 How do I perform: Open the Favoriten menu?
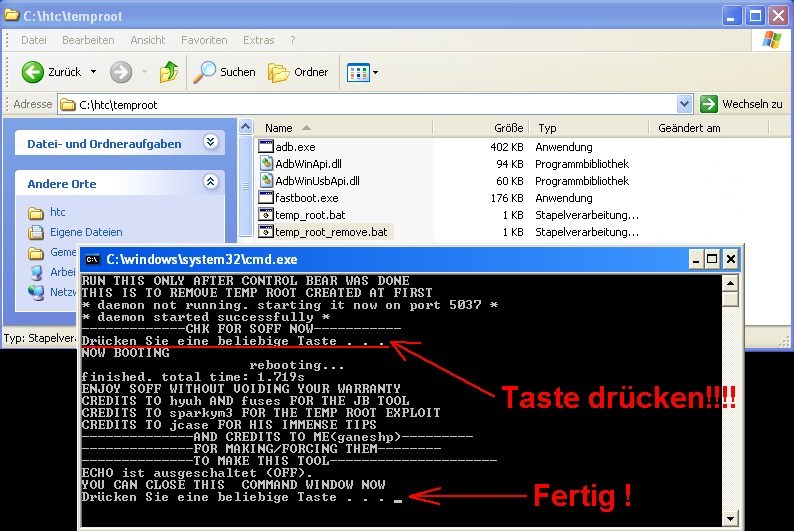pos(204,40)
